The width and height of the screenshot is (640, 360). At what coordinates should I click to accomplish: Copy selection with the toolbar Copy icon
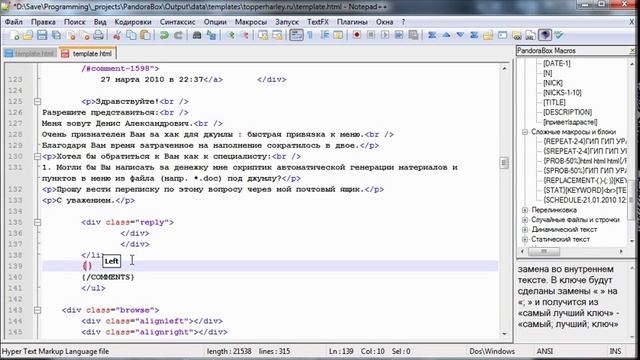131,36
